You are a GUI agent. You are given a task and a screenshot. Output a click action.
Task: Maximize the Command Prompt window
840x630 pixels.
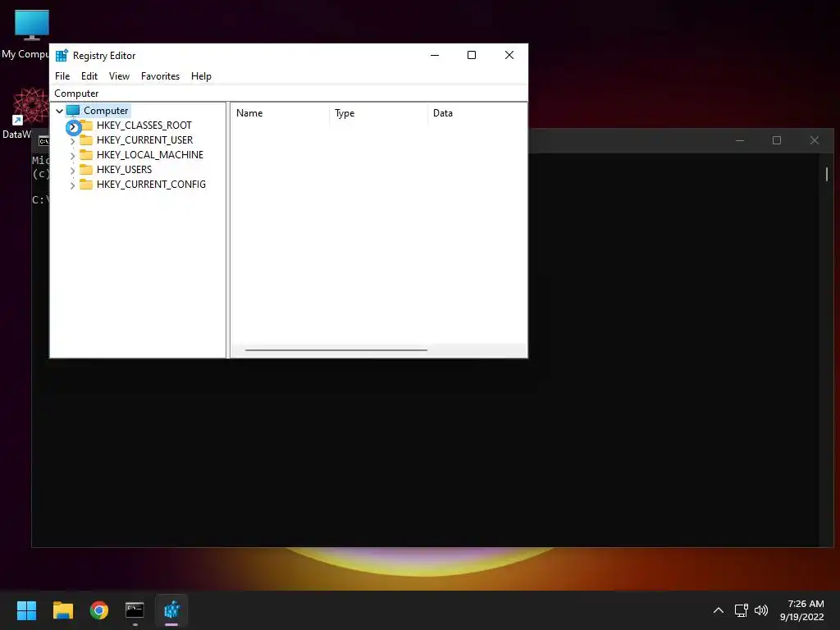(x=777, y=140)
